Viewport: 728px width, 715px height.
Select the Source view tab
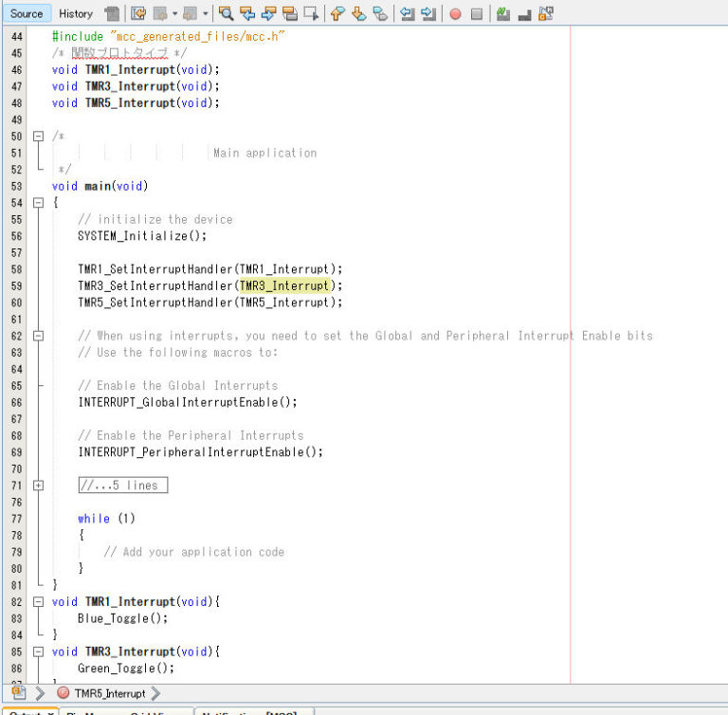point(27,13)
